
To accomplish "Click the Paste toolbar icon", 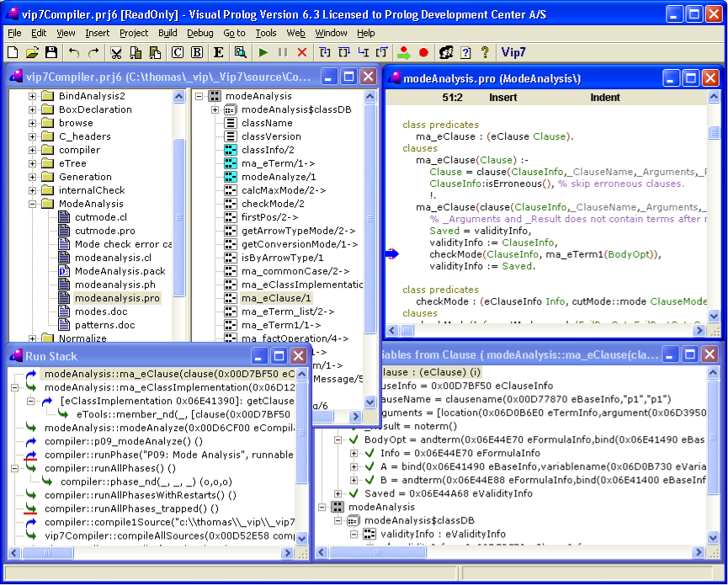I will [155, 52].
